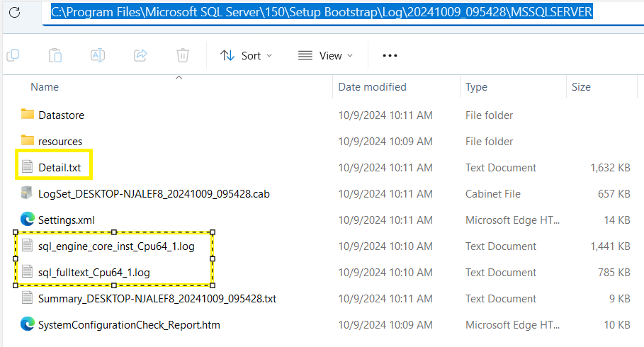This screenshot has height=347, width=644.
Task: Sort by Date modified column header
Action: [x=372, y=87]
